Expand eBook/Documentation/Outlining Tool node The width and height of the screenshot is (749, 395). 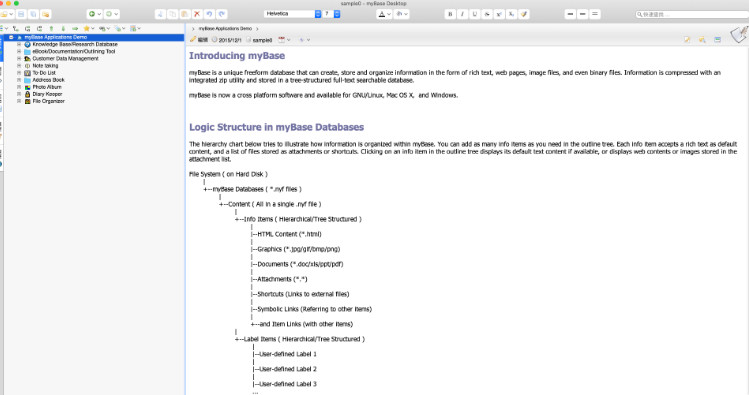pos(19,52)
